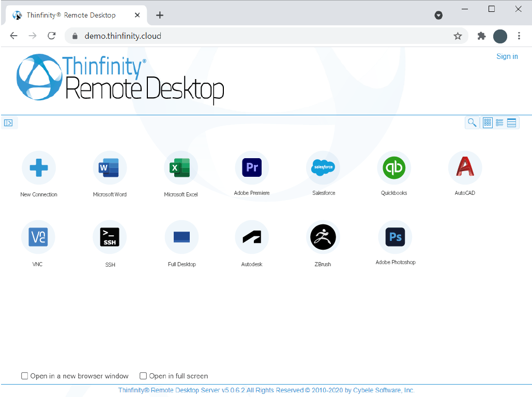The image size is (532, 397).
Task: Switch to grid icon view
Action: 488,123
